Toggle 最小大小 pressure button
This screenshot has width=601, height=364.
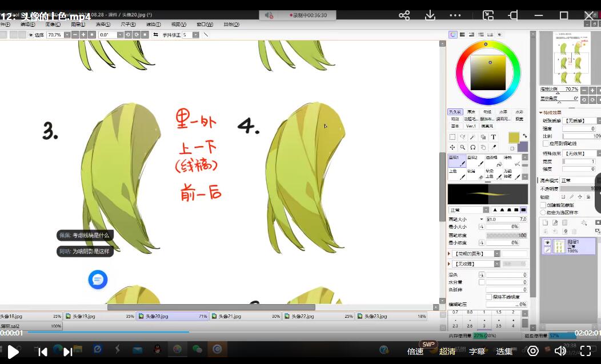pos(482,227)
